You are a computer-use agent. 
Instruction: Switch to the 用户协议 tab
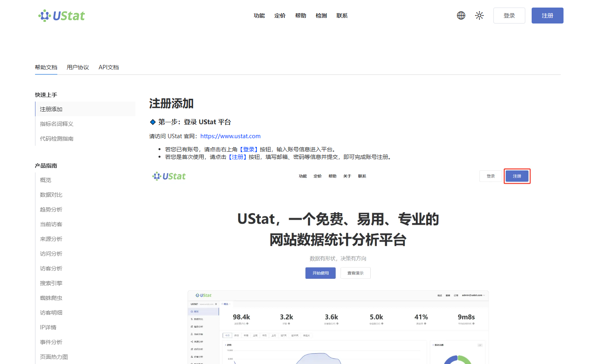pyautogui.click(x=78, y=67)
